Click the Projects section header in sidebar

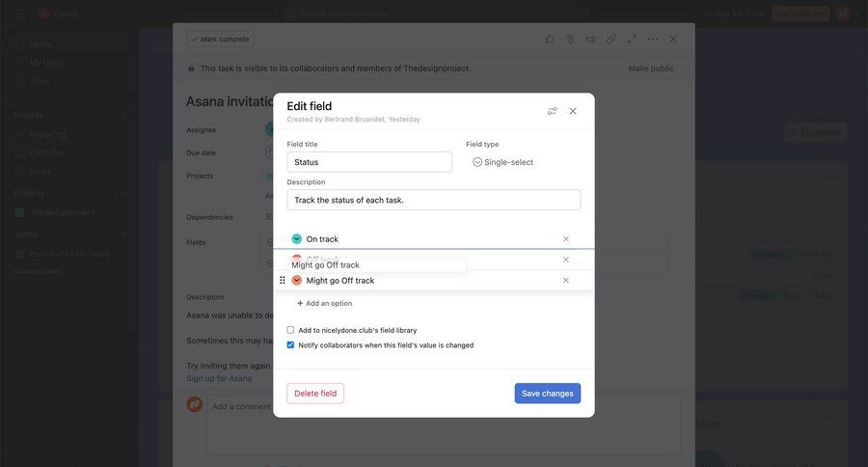(x=29, y=193)
